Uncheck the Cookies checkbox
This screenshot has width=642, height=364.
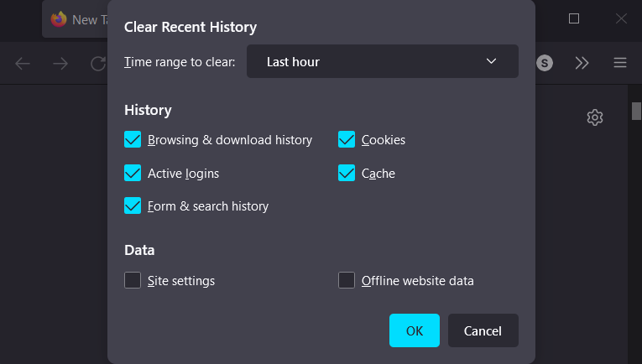[x=347, y=140]
